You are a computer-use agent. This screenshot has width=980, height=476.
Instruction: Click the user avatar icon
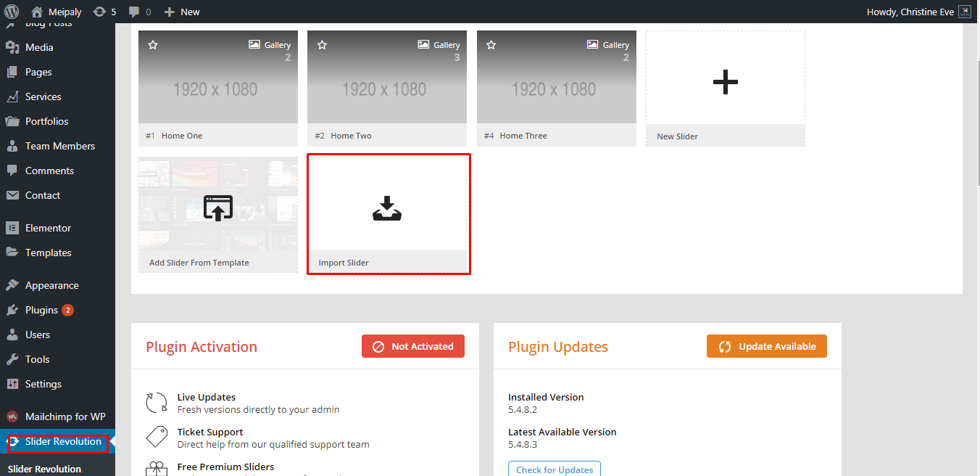pos(964,12)
